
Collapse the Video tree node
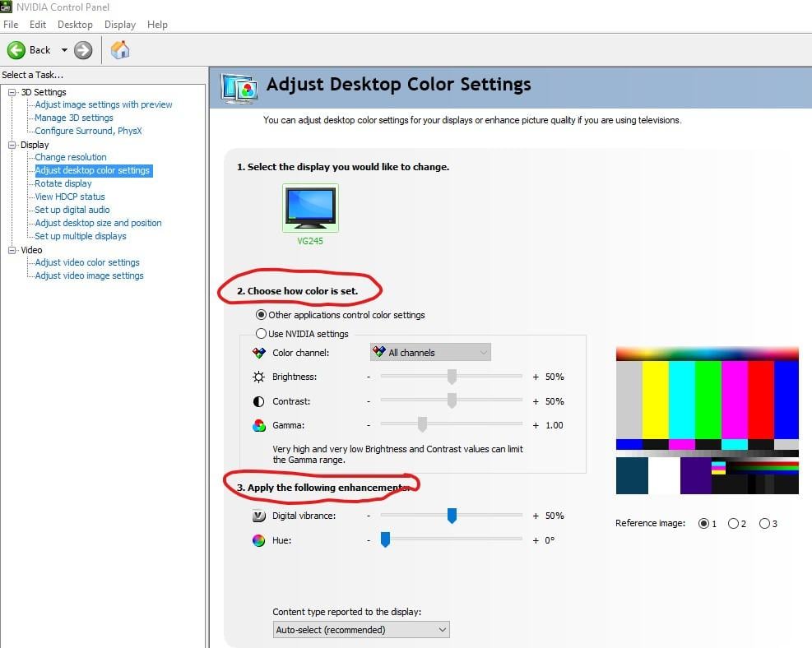pyautogui.click(x=12, y=250)
